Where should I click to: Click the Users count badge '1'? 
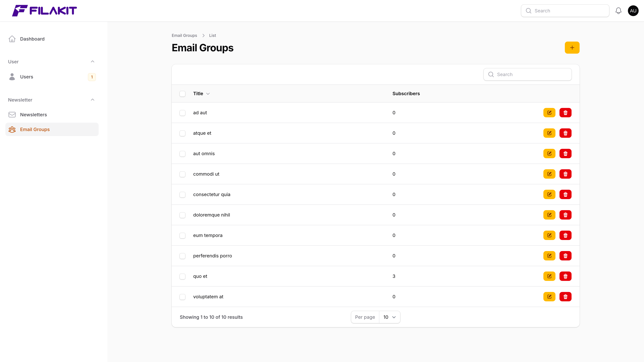click(x=92, y=77)
